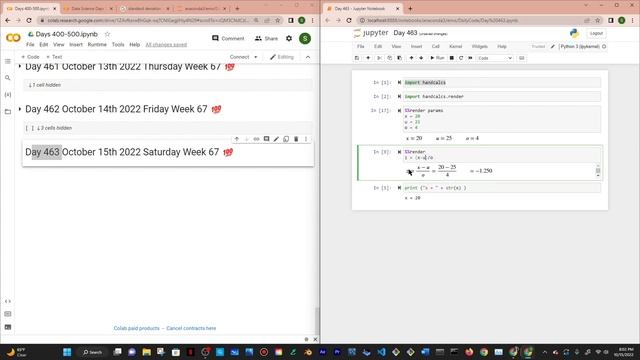Click code of print x cell
Image resolution: width=640 pixels, height=360 pixels.
502,188
